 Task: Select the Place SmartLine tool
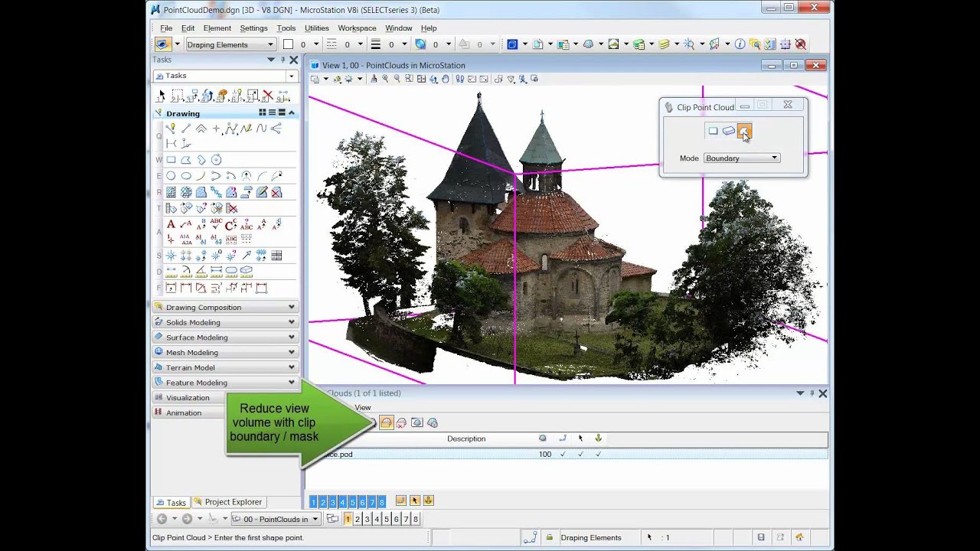pyautogui.click(x=171, y=129)
